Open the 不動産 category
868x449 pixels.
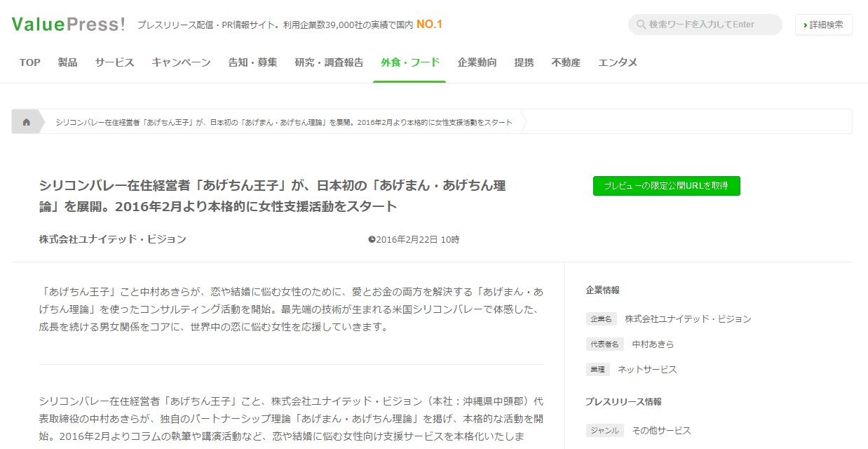[566, 62]
